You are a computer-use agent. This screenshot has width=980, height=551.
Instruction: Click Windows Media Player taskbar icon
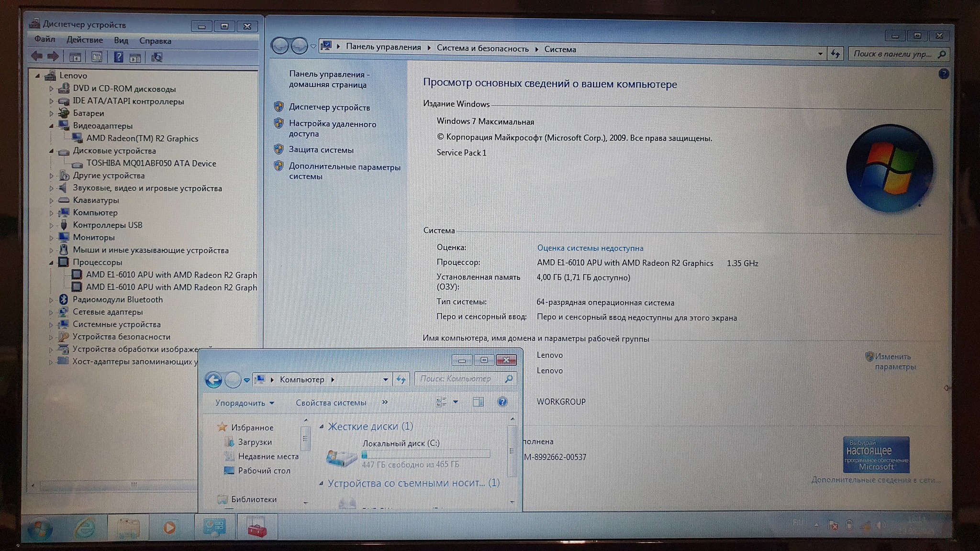169,528
